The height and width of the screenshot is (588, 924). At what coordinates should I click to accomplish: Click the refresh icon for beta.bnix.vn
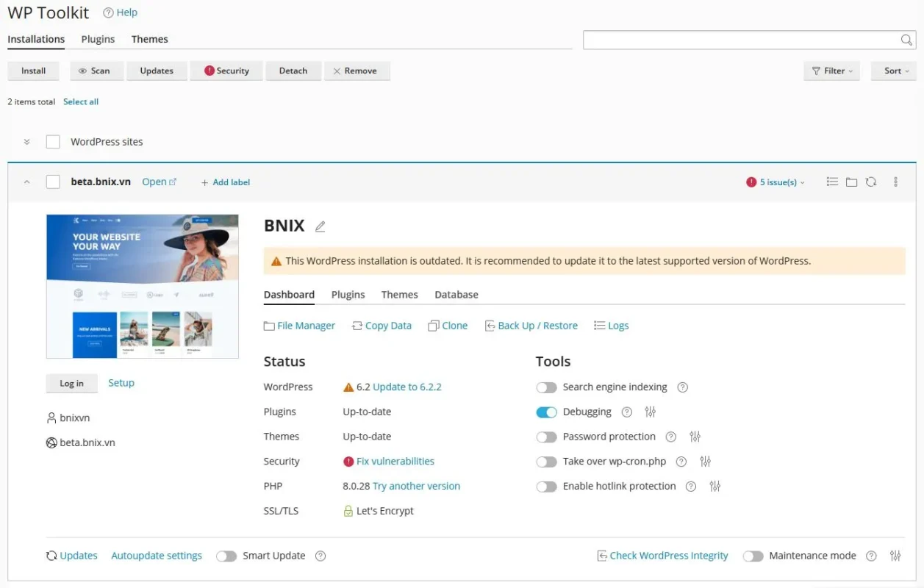click(871, 182)
